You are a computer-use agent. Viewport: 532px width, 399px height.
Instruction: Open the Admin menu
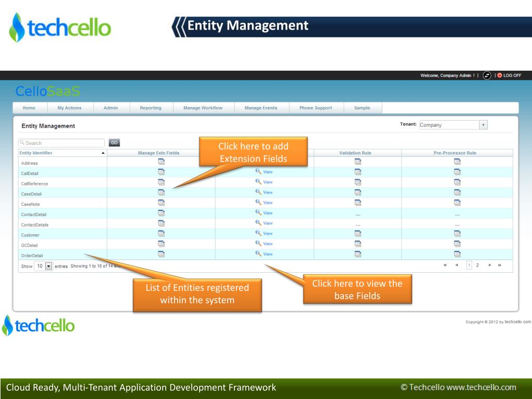pyautogui.click(x=111, y=108)
